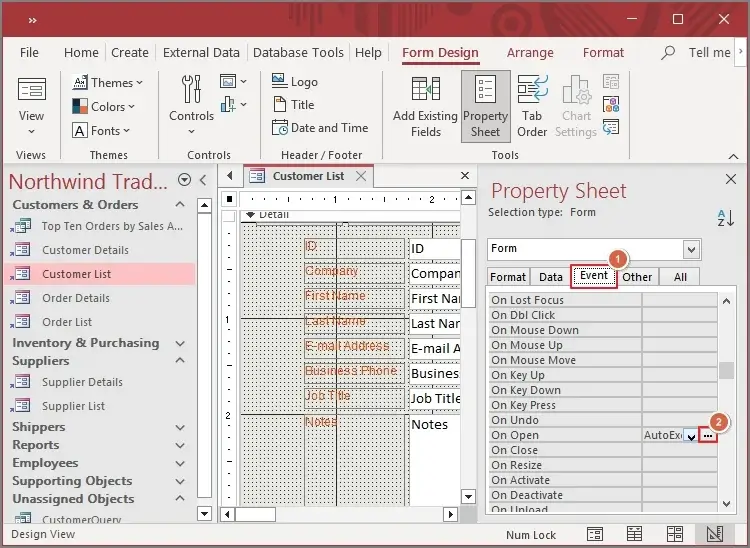Expand the Shippers navigation group

[180, 427]
